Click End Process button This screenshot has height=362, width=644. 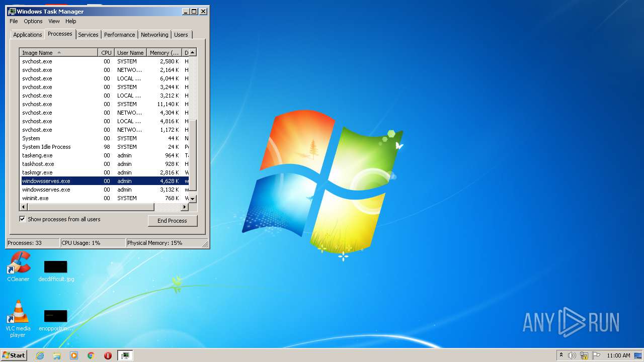point(172,221)
